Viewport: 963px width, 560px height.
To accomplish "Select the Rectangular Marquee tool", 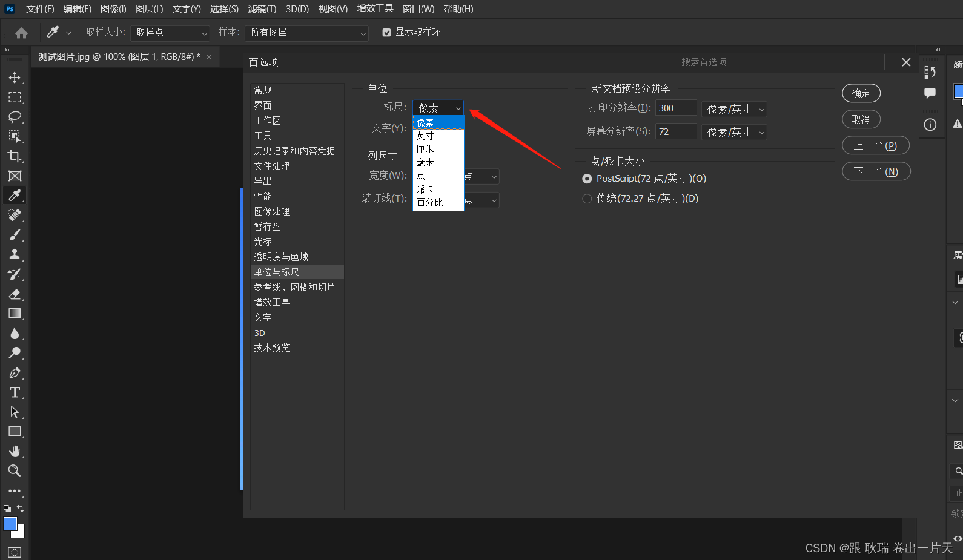I will tap(15, 97).
